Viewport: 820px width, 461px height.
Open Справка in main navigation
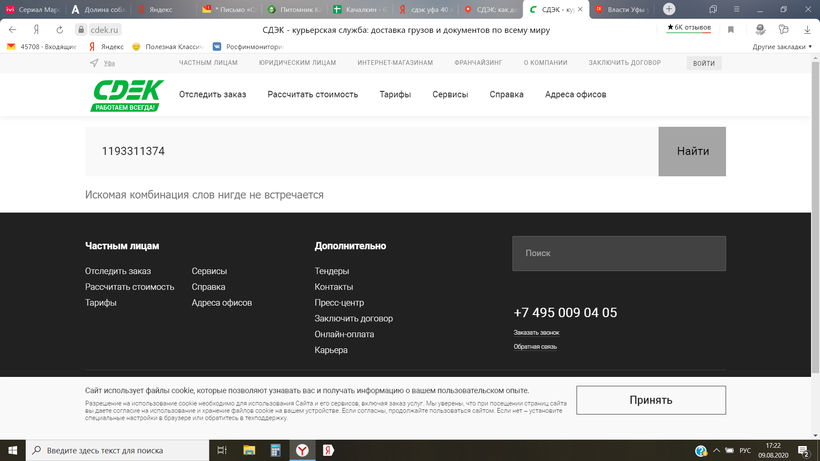point(506,95)
